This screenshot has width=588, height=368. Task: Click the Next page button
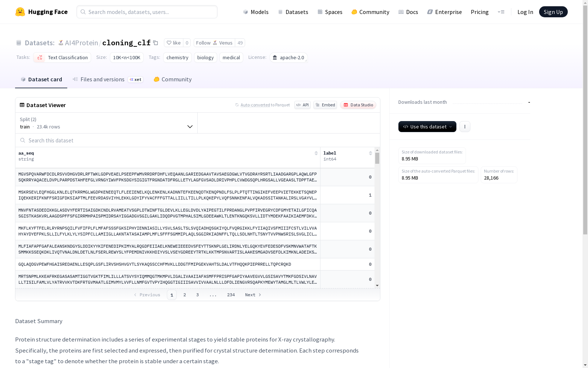(253, 295)
